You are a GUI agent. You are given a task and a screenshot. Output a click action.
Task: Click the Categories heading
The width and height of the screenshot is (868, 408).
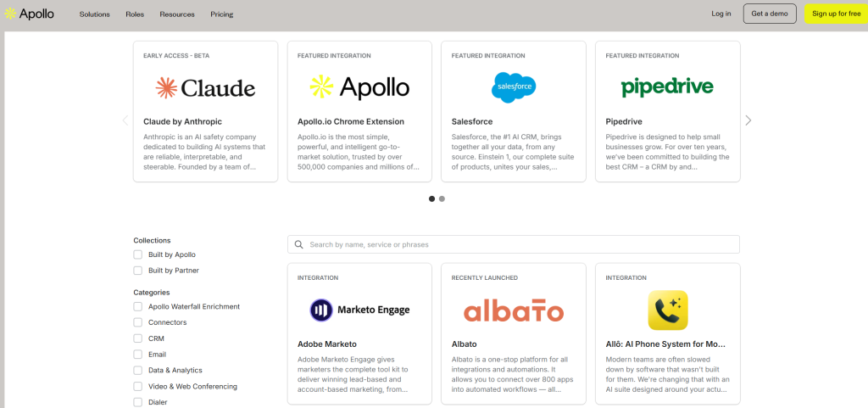coord(152,293)
